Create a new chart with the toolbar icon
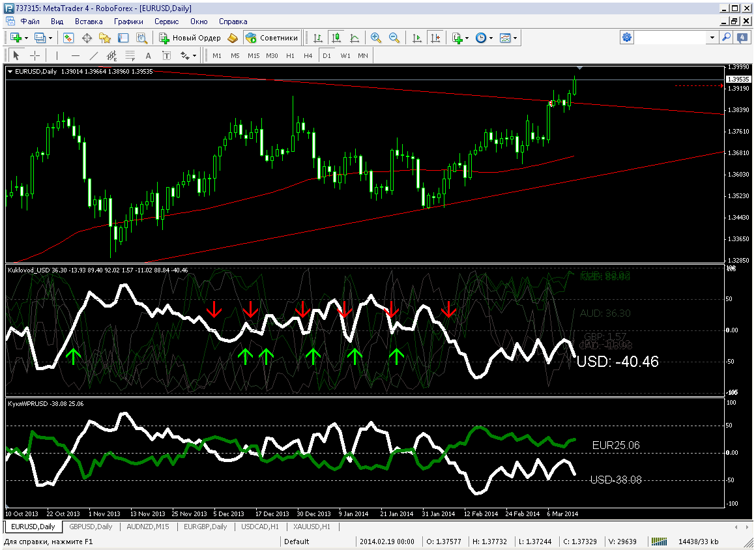This screenshot has height=550, width=756. click(16, 38)
